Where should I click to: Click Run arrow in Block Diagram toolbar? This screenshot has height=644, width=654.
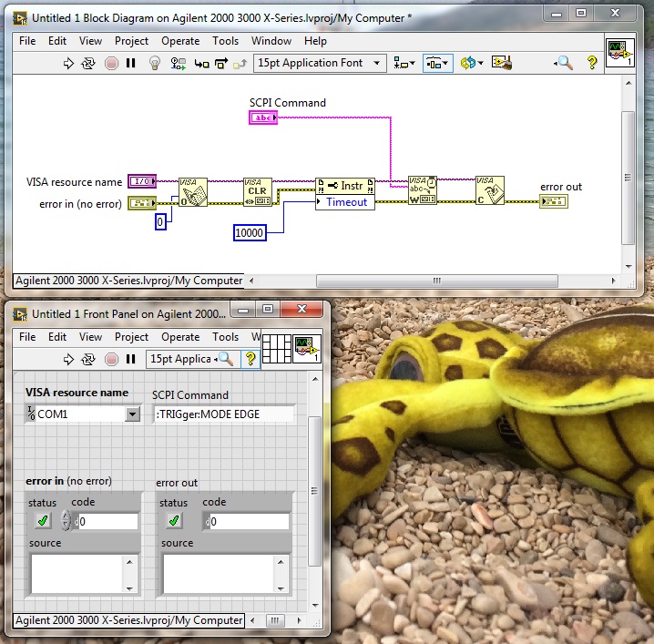[x=68, y=64]
